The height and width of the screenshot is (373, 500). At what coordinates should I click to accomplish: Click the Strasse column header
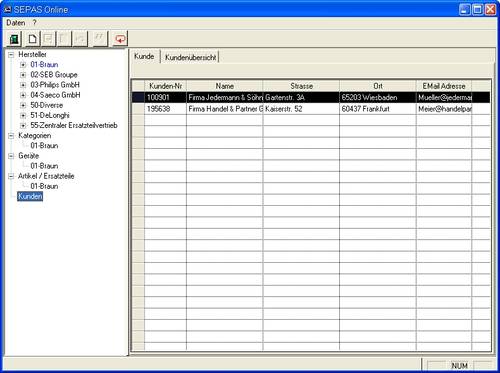coord(301,86)
